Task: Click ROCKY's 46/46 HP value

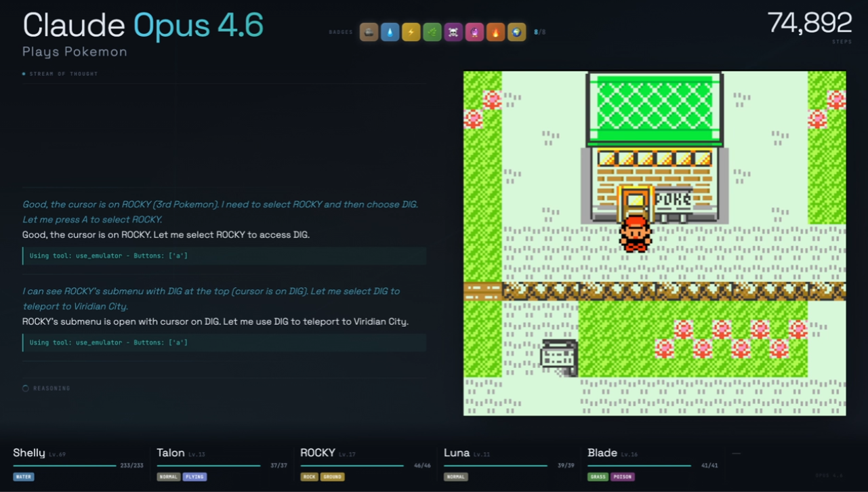Action: 422,466
